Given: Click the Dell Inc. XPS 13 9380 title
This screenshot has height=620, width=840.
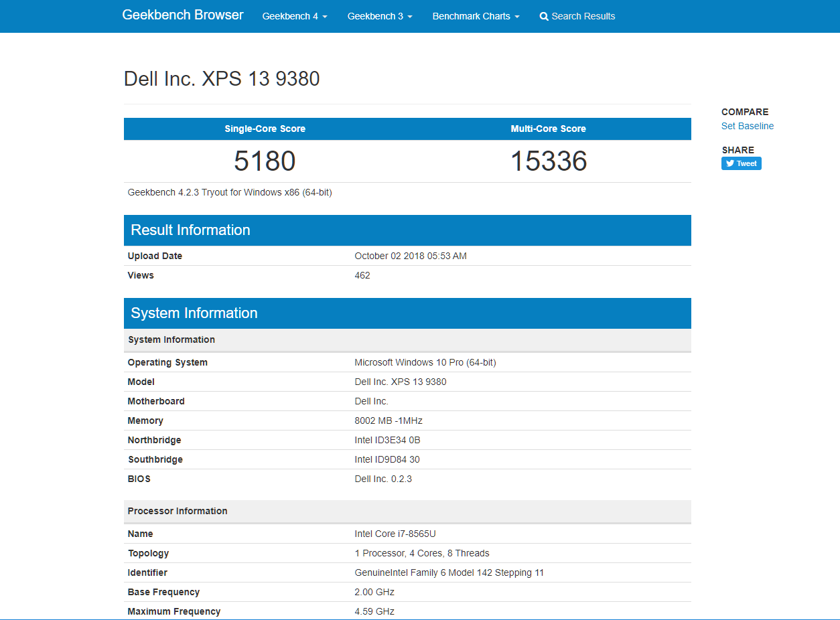Looking at the screenshot, I should point(222,79).
